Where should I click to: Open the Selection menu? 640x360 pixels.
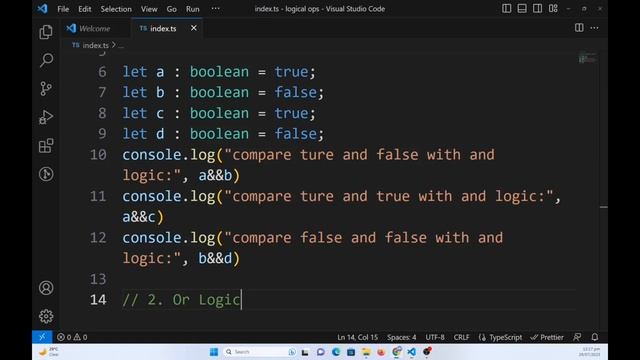click(116, 9)
